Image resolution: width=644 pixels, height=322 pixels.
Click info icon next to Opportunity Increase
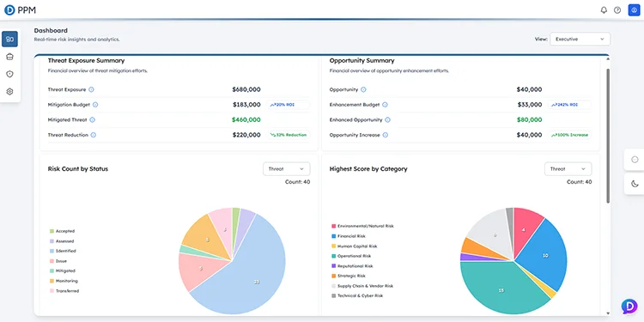[386, 135]
